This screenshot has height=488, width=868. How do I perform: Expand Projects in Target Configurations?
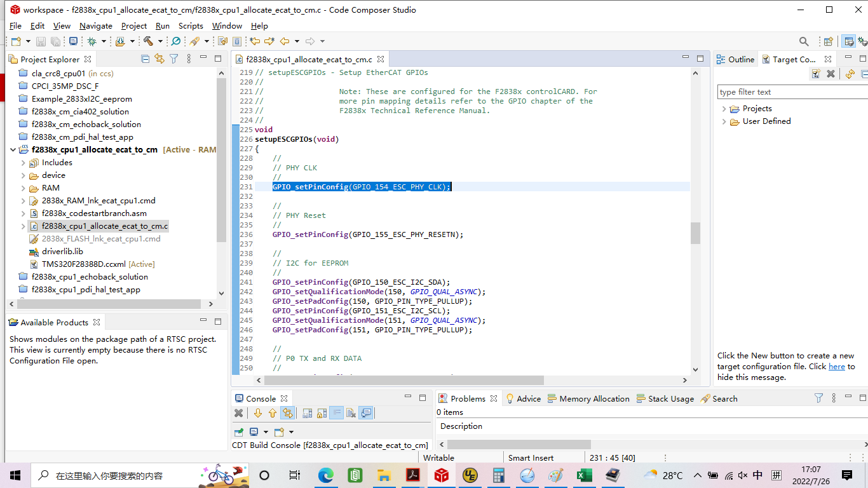pyautogui.click(x=724, y=109)
